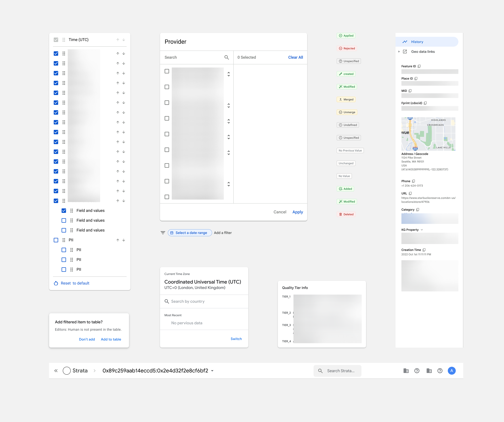Click the Search by country field
504x422 pixels.
(204, 301)
